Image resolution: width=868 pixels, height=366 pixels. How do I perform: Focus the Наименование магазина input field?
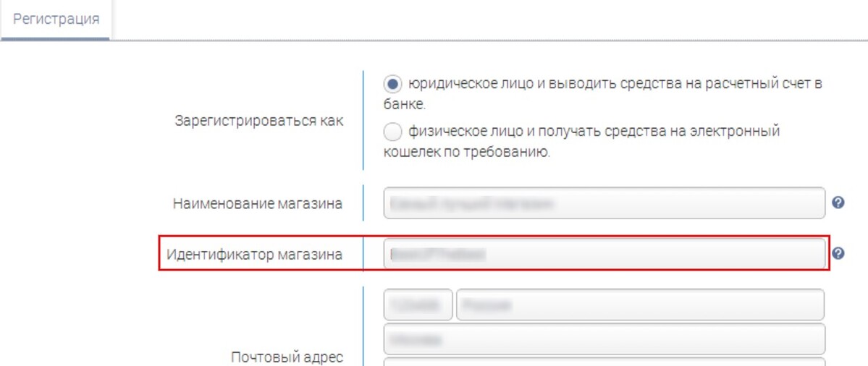click(604, 203)
